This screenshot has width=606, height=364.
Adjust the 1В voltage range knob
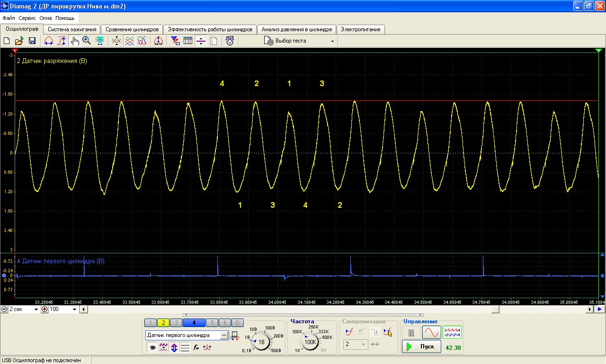coord(261,341)
